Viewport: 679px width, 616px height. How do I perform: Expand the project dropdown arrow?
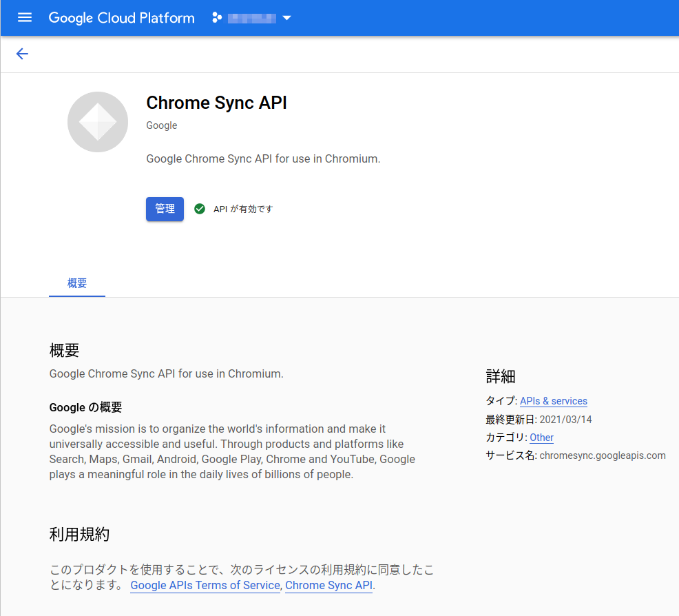[x=286, y=18]
